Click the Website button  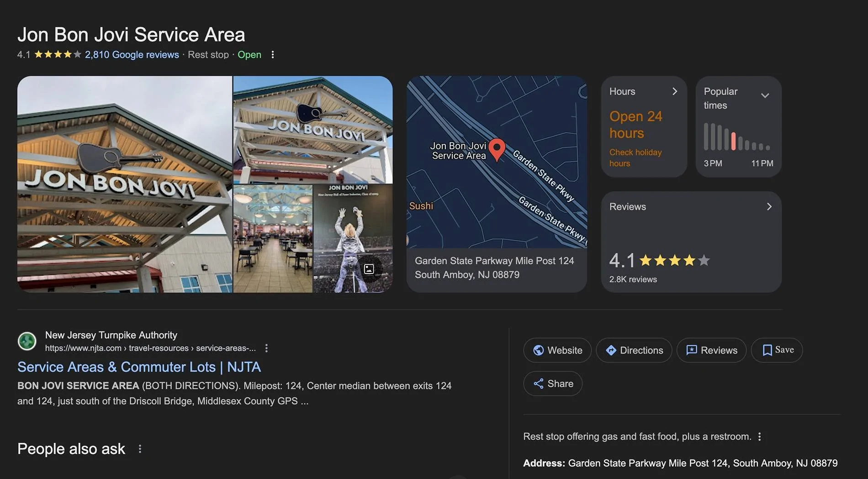(557, 350)
